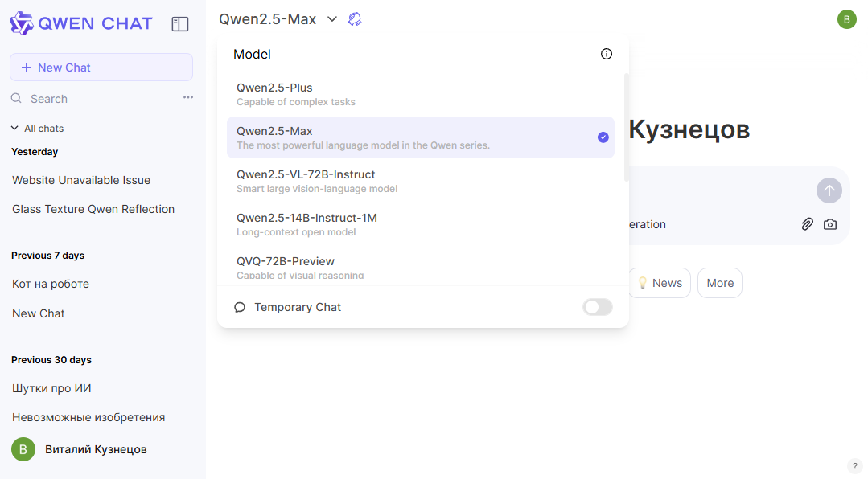Open the three-dots menu beside Search
This screenshot has width=868, height=479.
[188, 97]
